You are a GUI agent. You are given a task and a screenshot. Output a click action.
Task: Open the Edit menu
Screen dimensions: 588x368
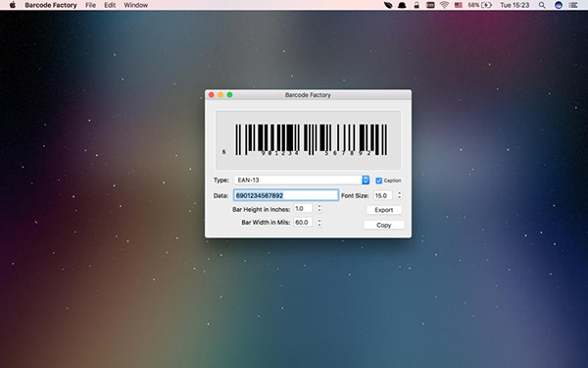(110, 5)
